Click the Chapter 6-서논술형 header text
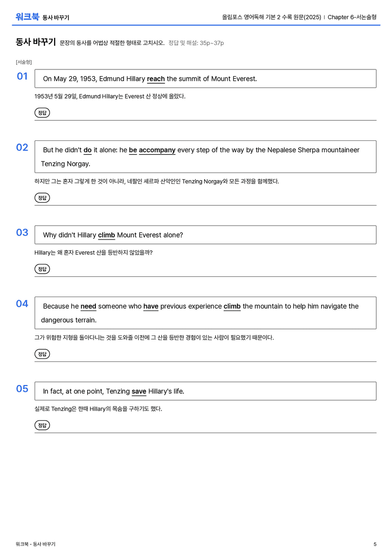This screenshot has width=392, height=555. click(x=352, y=17)
